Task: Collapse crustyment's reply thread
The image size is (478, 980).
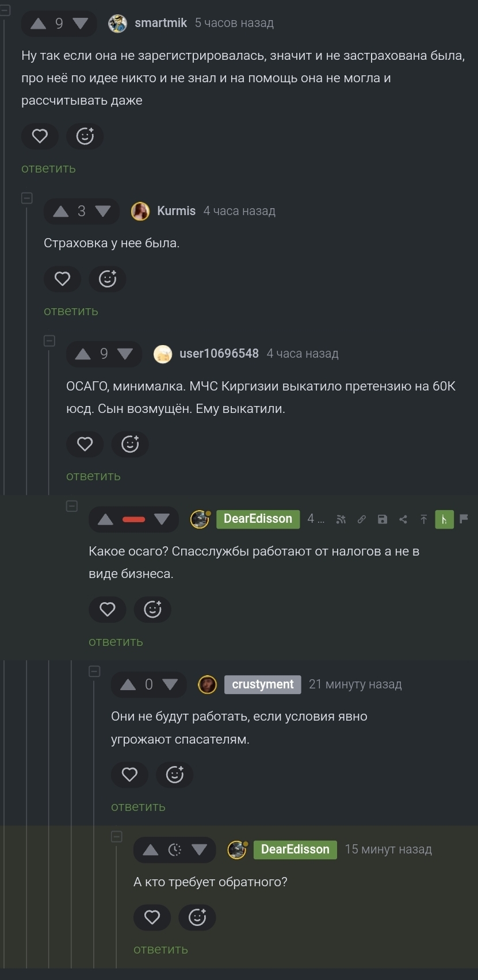Action: point(94,672)
